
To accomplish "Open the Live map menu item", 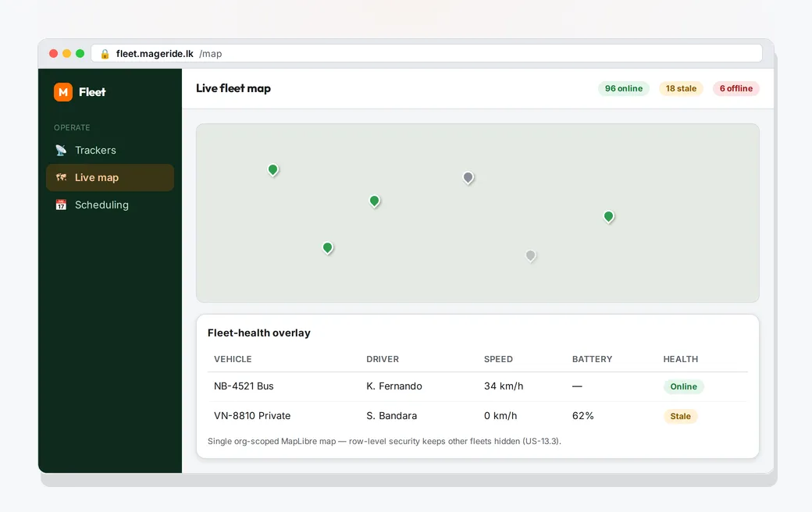I will [x=110, y=178].
